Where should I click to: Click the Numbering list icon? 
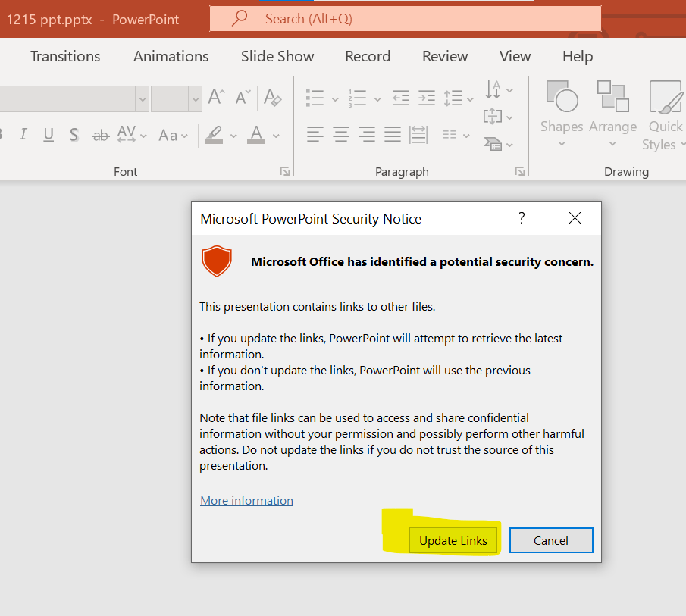click(357, 98)
